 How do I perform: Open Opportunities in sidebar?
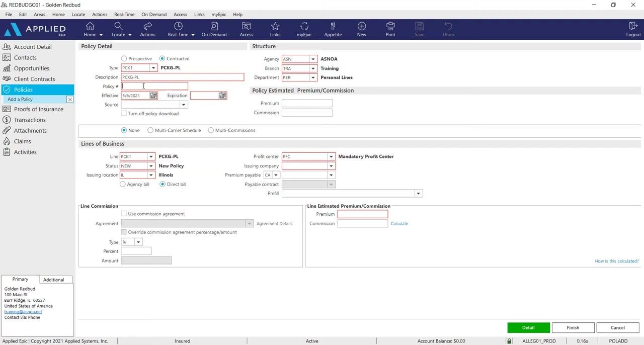tap(32, 68)
